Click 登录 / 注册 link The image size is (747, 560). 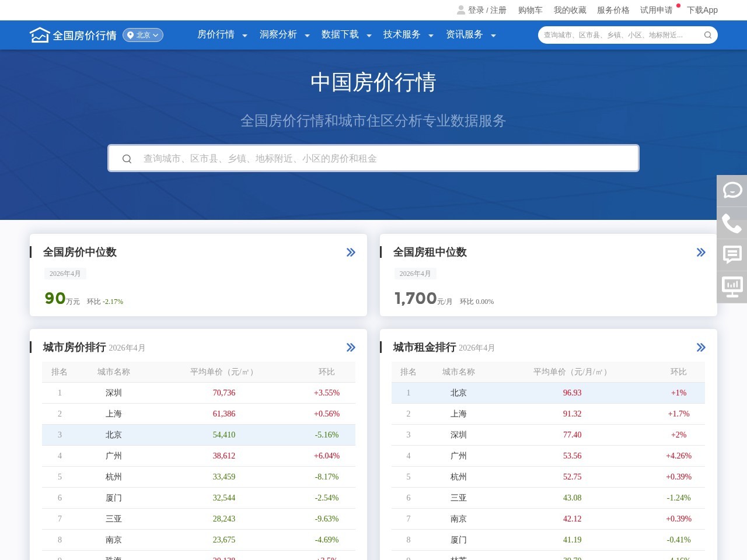[x=487, y=10]
